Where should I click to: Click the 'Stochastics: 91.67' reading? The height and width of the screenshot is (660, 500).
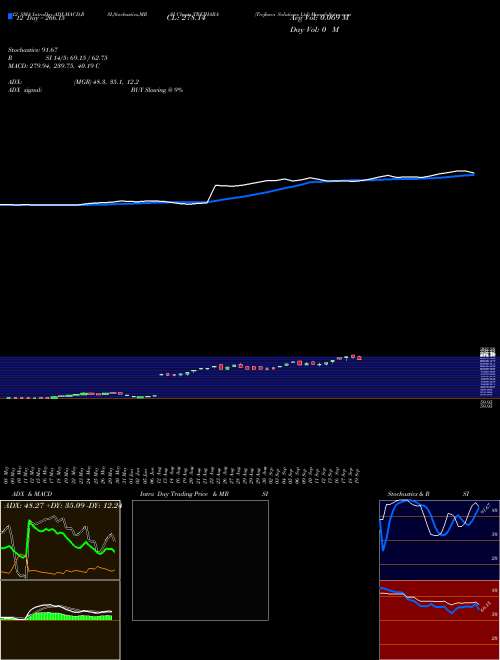pos(33,50)
